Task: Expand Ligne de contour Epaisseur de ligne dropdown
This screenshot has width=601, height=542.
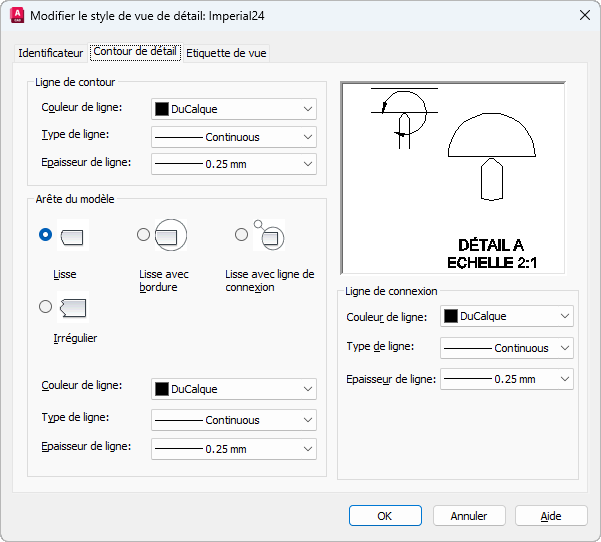Action: pos(234,164)
